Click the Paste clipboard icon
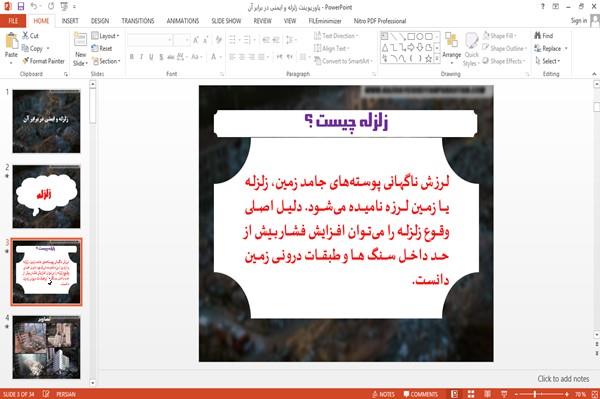 click(11, 41)
